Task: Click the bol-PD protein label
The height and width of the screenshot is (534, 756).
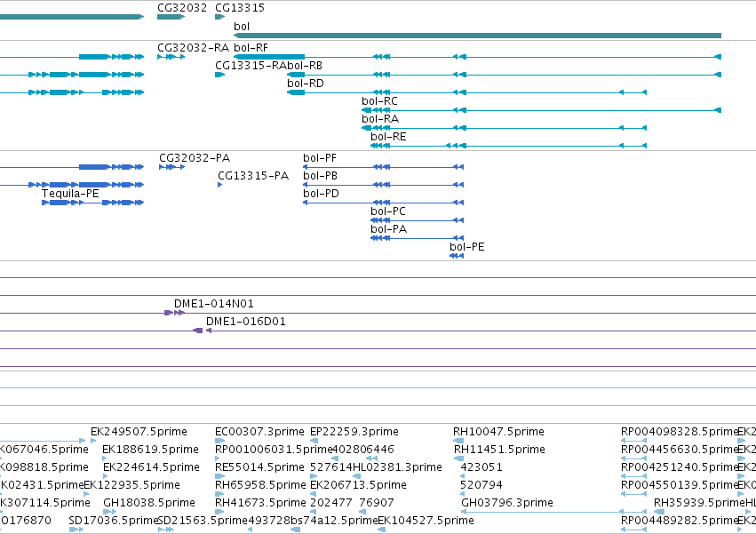Action: tap(321, 194)
